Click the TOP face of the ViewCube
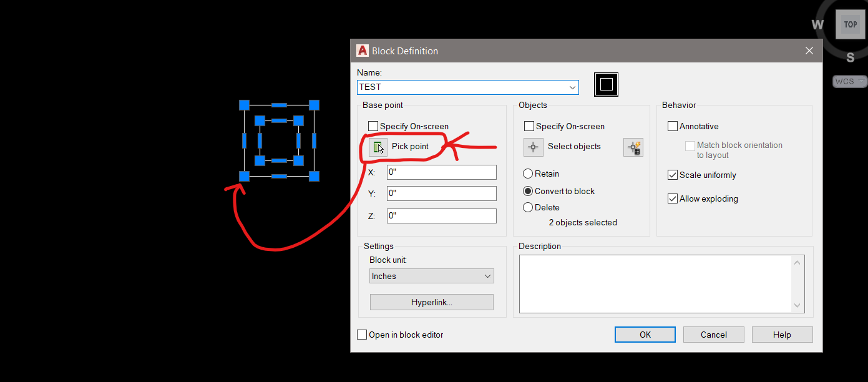 pyautogui.click(x=850, y=24)
